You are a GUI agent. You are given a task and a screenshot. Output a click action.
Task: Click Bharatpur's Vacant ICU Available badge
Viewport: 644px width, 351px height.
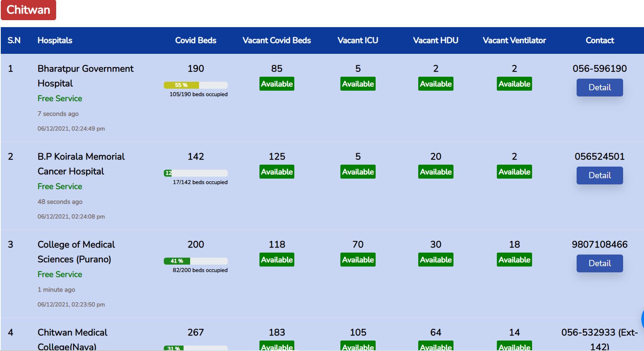[358, 84]
